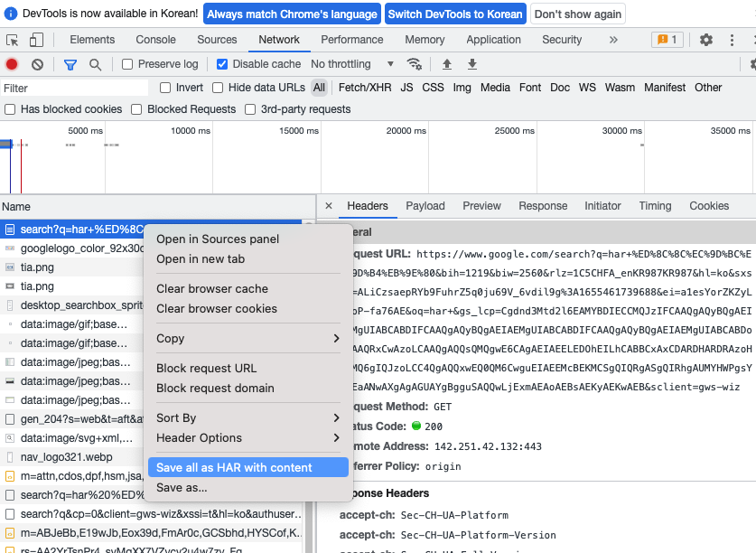Image resolution: width=756 pixels, height=553 pixels.
Task: Click the Filter text field
Action: 74,89
